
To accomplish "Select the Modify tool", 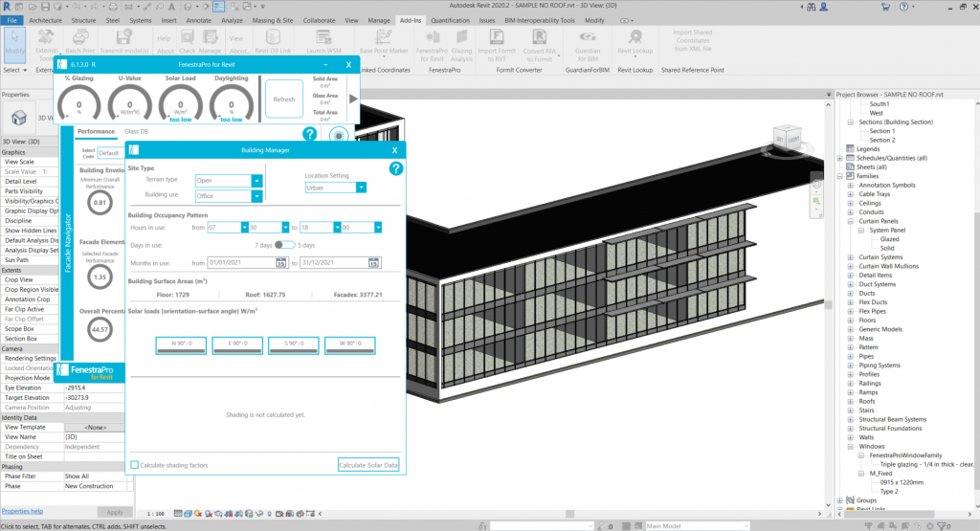I will pos(15,44).
